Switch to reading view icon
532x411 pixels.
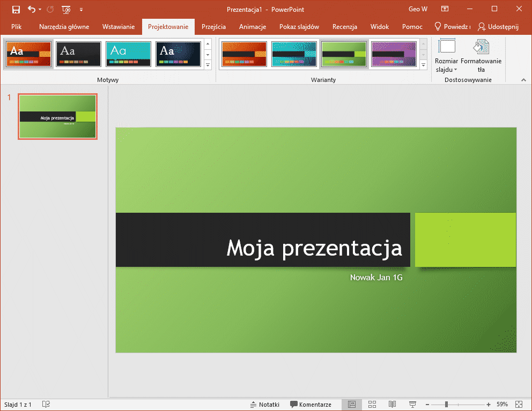pos(393,405)
